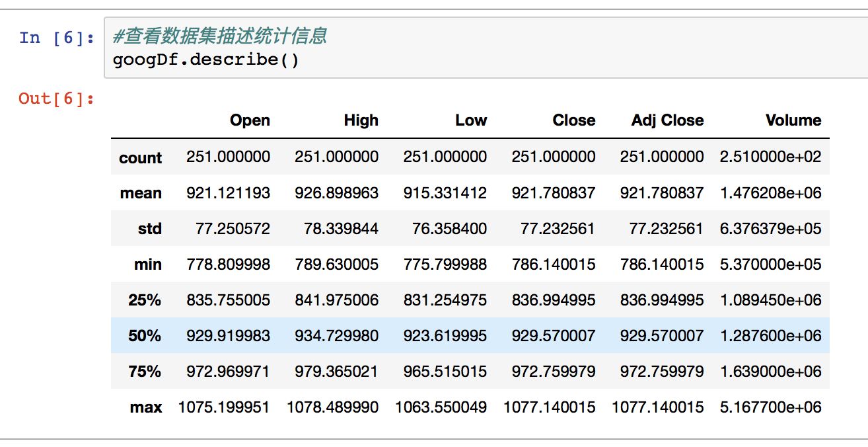Click the count Volume value 2.510000e+02
This screenshot has width=868, height=447.
(x=771, y=157)
